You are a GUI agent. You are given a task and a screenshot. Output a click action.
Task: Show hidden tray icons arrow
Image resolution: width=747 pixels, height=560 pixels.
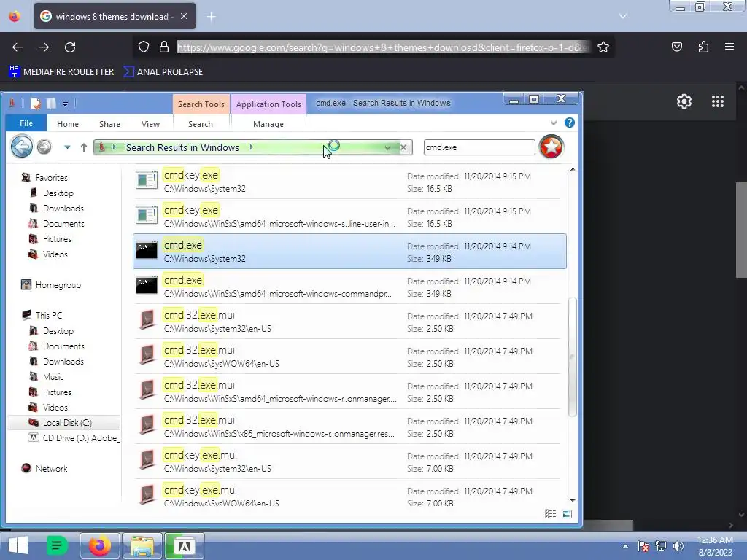(x=625, y=546)
